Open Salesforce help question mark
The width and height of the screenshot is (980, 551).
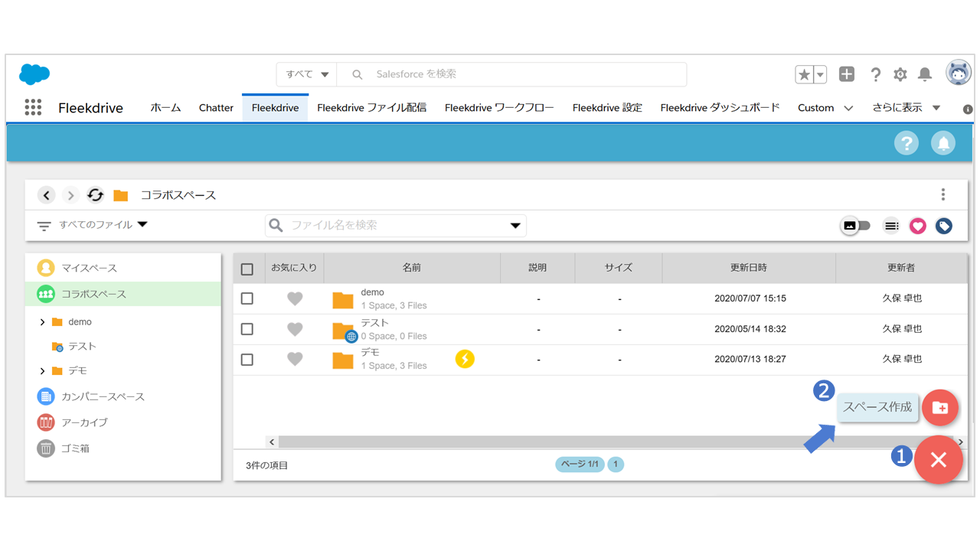876,74
